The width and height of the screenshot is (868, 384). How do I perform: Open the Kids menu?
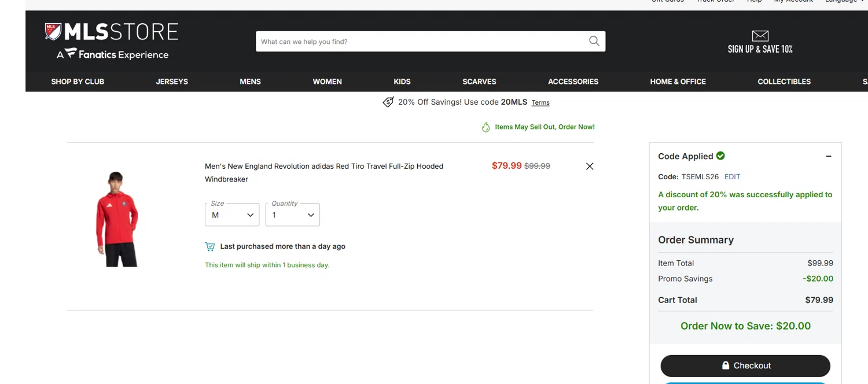click(x=402, y=82)
